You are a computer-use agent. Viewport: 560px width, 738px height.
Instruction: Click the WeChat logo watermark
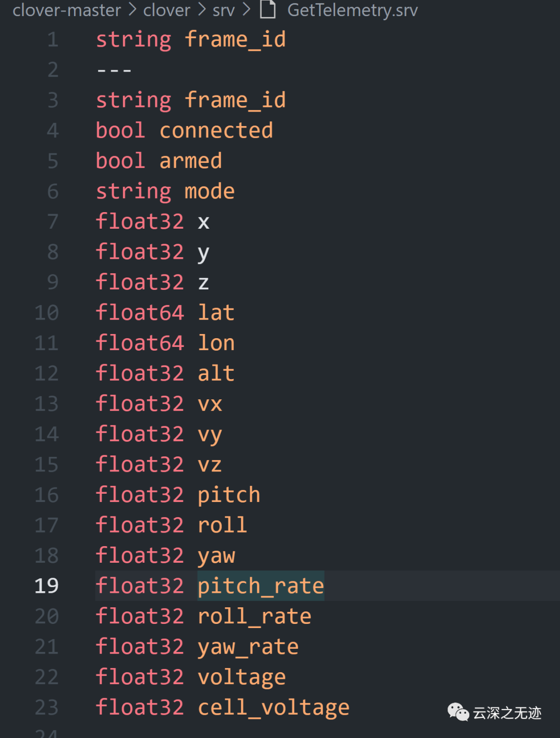point(458,712)
